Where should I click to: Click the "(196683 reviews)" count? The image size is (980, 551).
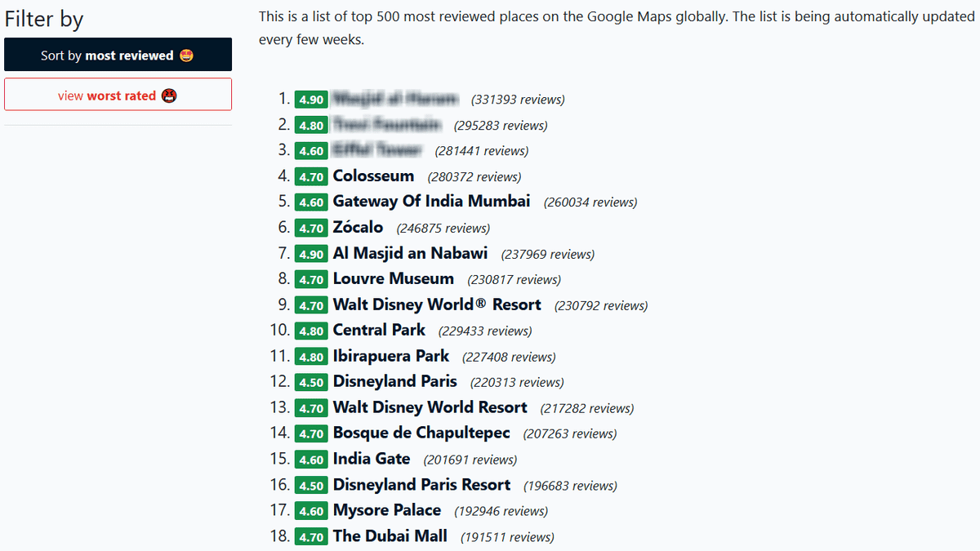pos(571,485)
